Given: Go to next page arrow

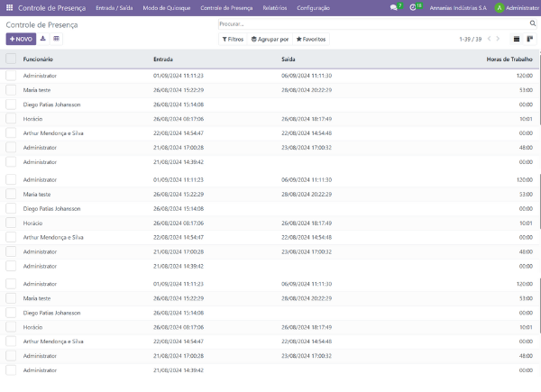Looking at the screenshot, I should pyautogui.click(x=498, y=39).
